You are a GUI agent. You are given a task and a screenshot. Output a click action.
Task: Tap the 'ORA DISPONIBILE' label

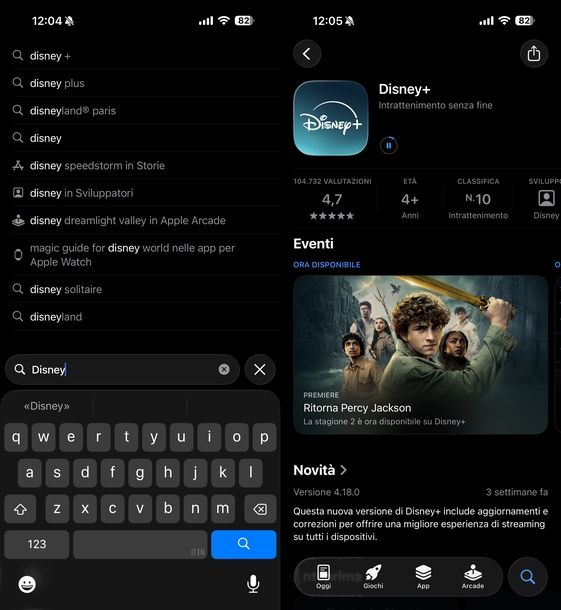(x=327, y=265)
